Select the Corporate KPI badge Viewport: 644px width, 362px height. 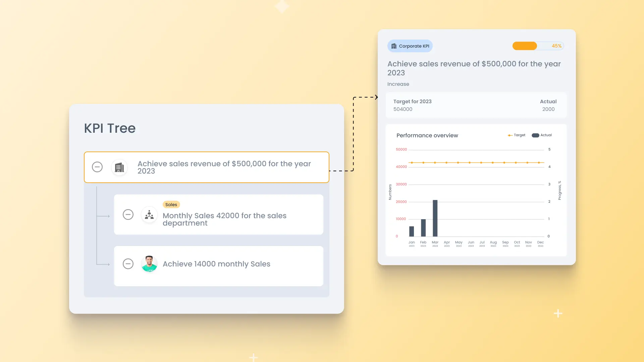tap(410, 46)
